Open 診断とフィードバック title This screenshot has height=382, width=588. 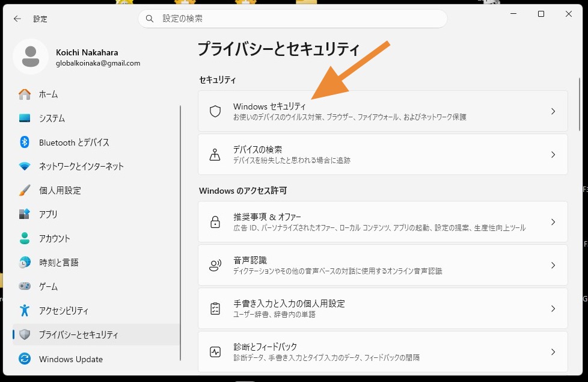pyautogui.click(x=265, y=347)
